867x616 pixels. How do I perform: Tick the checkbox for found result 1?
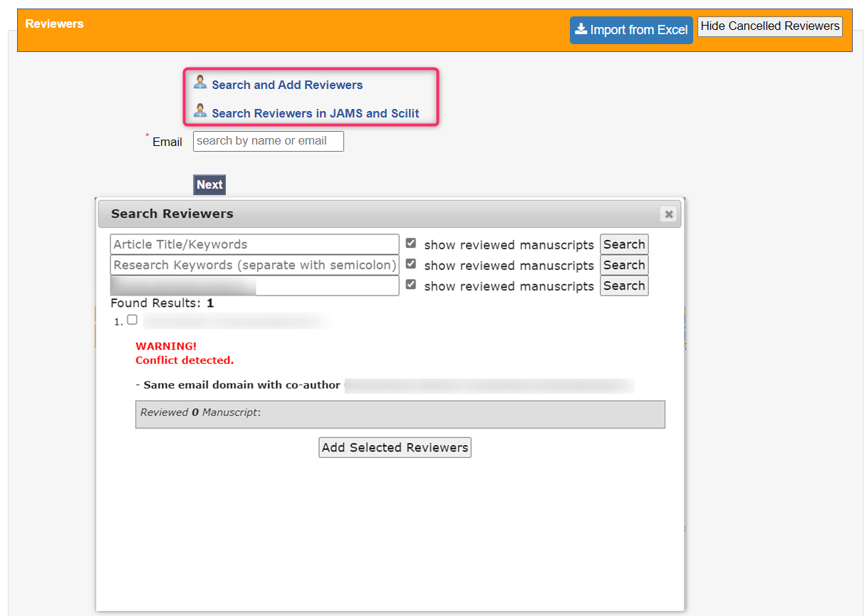pos(132,320)
